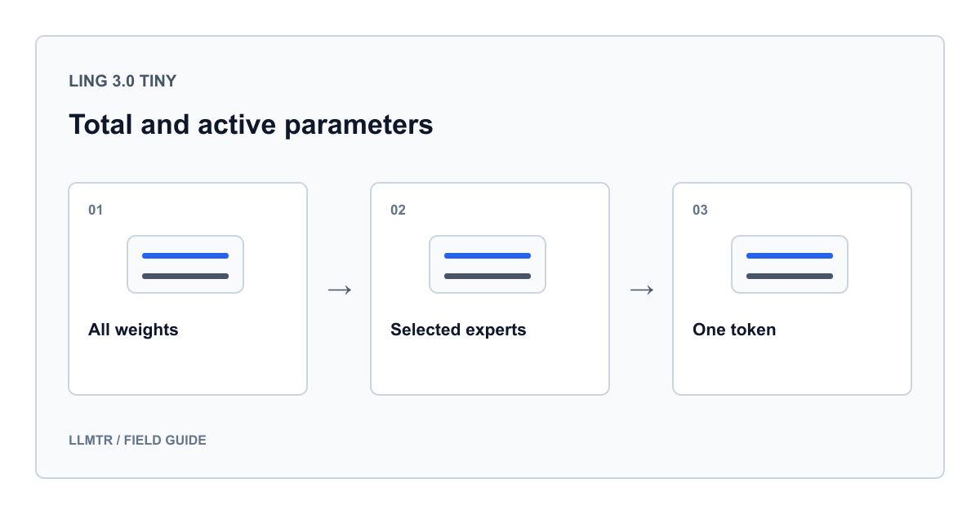Viewport: 980px width, 514px height.
Task: Select the All weights label
Action: click(133, 330)
